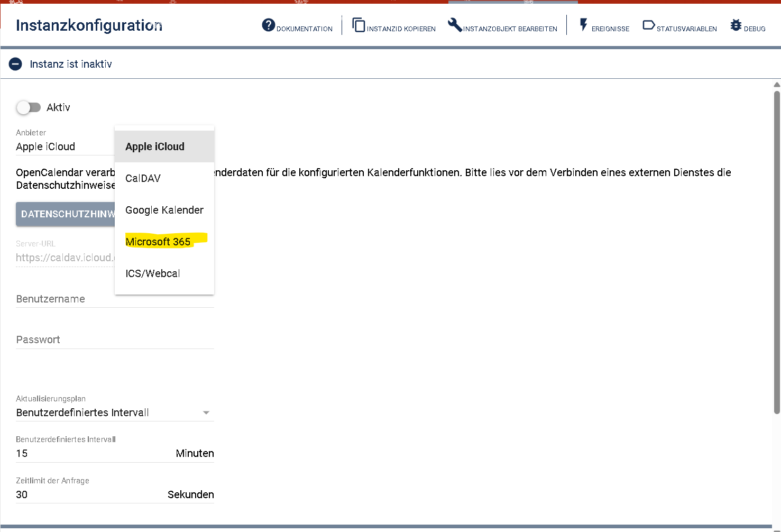Click the vertical scrollbar on the right

coord(777,253)
